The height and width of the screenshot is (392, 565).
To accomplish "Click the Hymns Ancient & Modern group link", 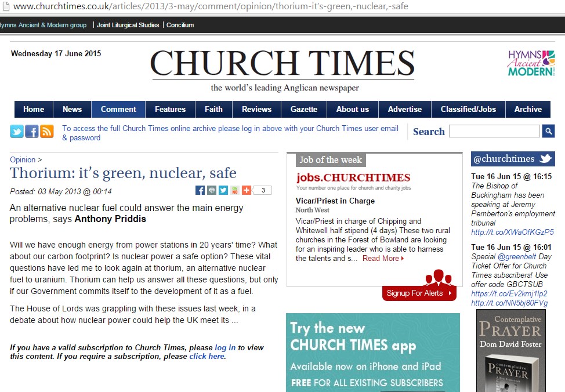I will pos(44,25).
